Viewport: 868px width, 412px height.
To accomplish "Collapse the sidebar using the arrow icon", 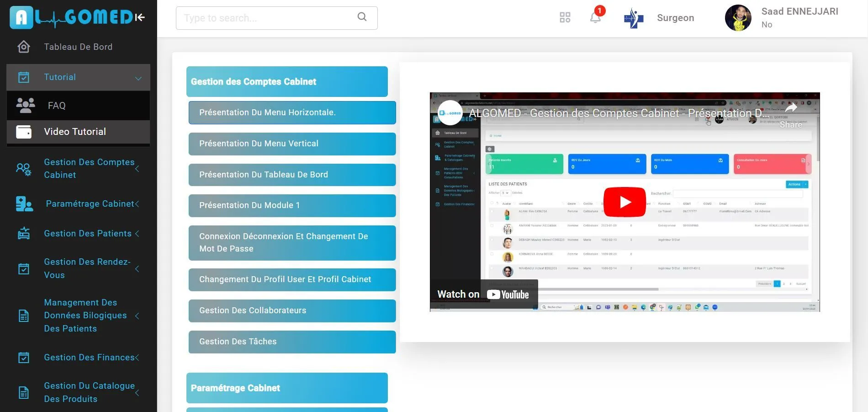I will [x=140, y=17].
